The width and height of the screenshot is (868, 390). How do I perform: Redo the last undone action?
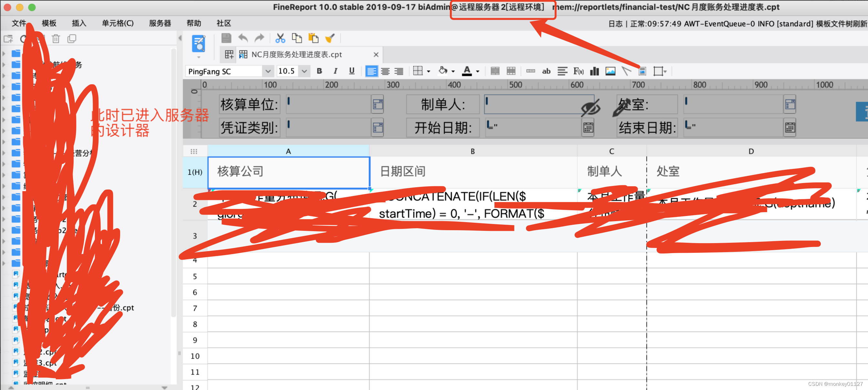point(259,38)
